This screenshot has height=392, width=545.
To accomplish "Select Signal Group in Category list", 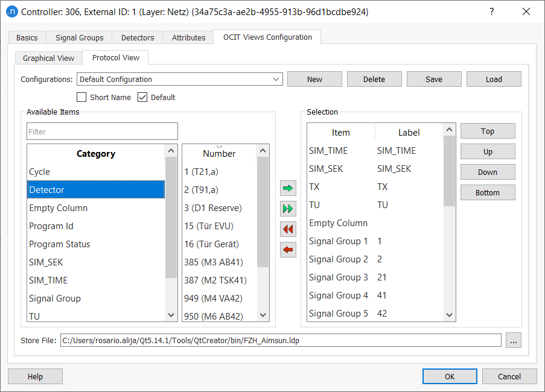I will 55,298.
